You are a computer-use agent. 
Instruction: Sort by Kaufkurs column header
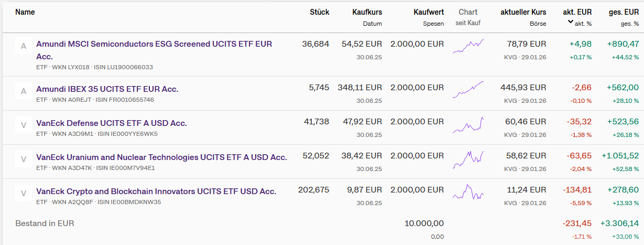coord(367,12)
